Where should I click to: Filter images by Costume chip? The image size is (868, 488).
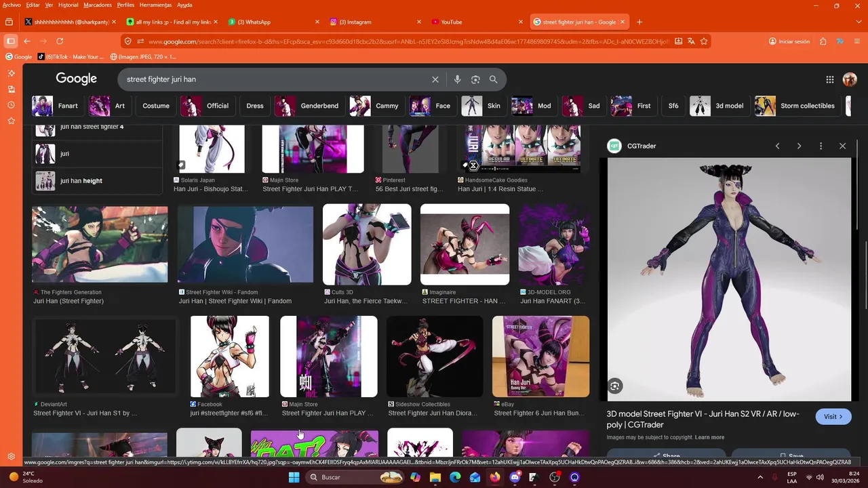pos(156,106)
